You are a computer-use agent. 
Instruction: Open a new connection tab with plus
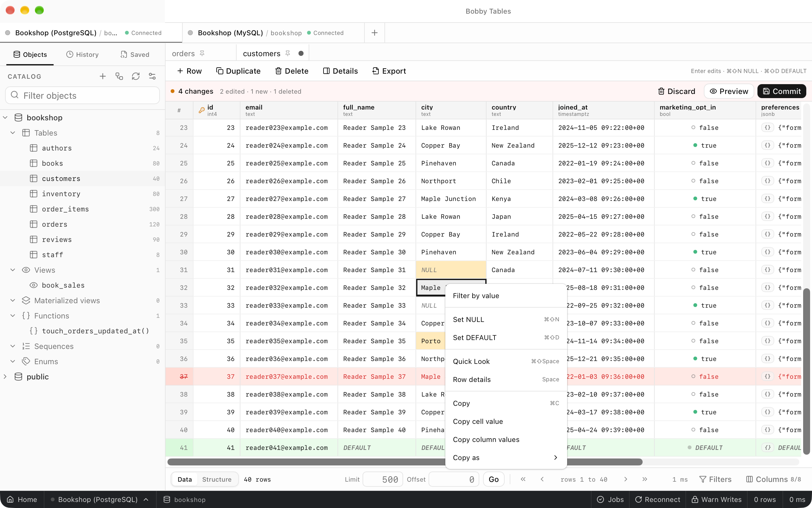point(375,33)
